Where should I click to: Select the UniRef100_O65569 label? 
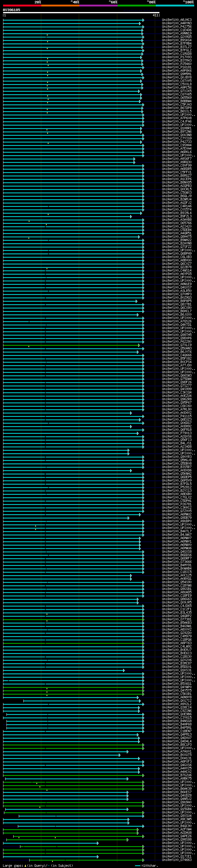coord(177,98)
